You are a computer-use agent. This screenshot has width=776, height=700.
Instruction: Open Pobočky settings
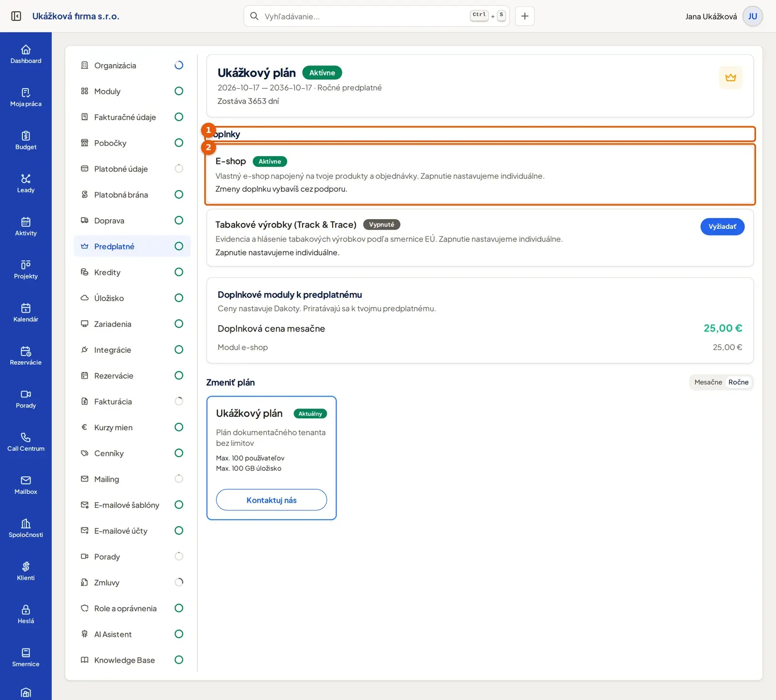pos(132,143)
